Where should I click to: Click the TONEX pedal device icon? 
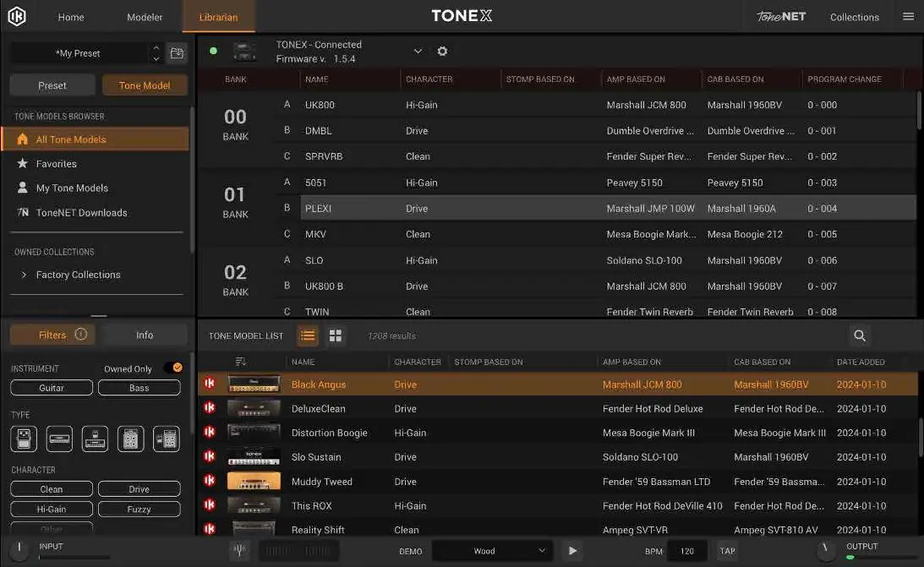[244, 52]
